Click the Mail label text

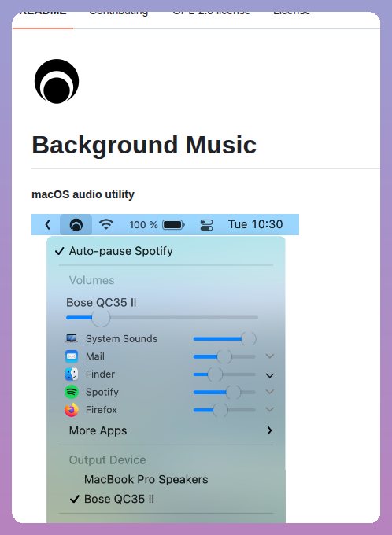95,356
